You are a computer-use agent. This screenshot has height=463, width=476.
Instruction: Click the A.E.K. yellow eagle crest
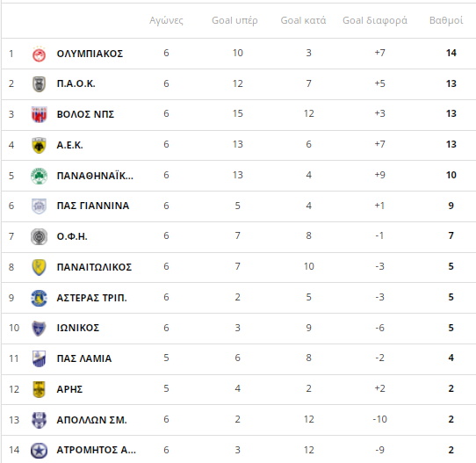(39, 145)
